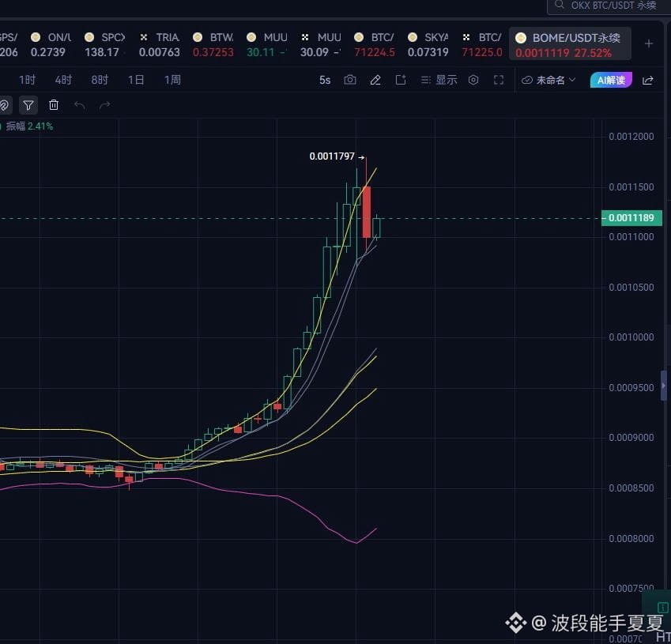Open the BTC tab priced 71224.5
The image size is (671, 644).
375,44
